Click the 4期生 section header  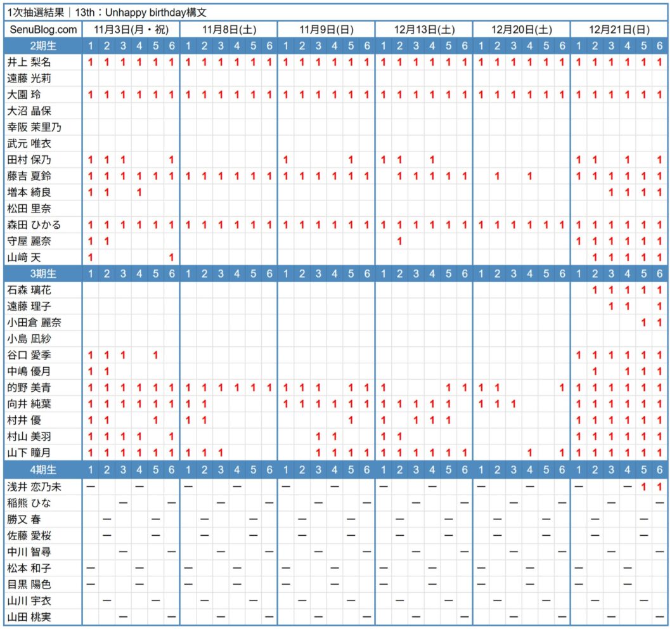tap(43, 470)
